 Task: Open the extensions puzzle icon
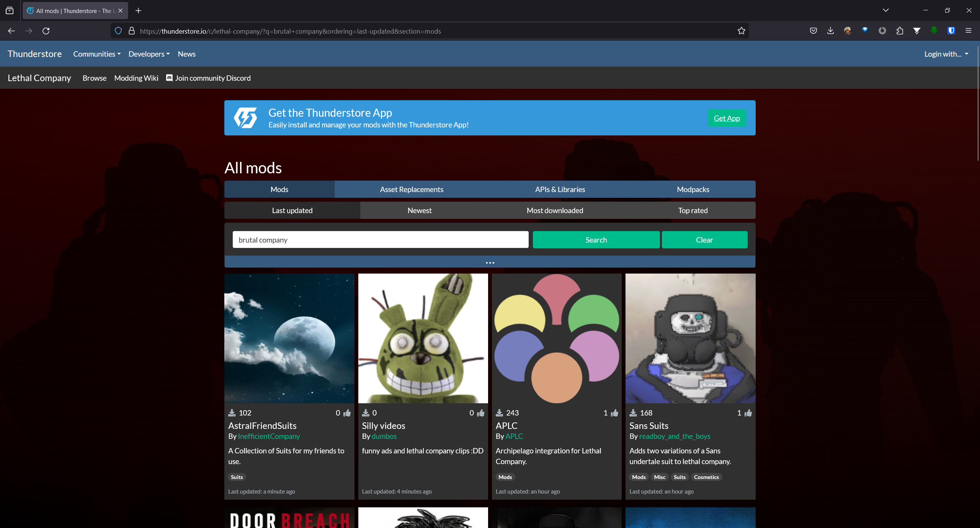[900, 31]
